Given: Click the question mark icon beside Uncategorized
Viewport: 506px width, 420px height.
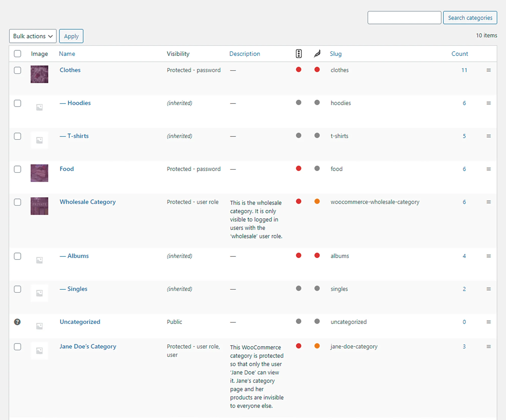Looking at the screenshot, I should click(17, 322).
